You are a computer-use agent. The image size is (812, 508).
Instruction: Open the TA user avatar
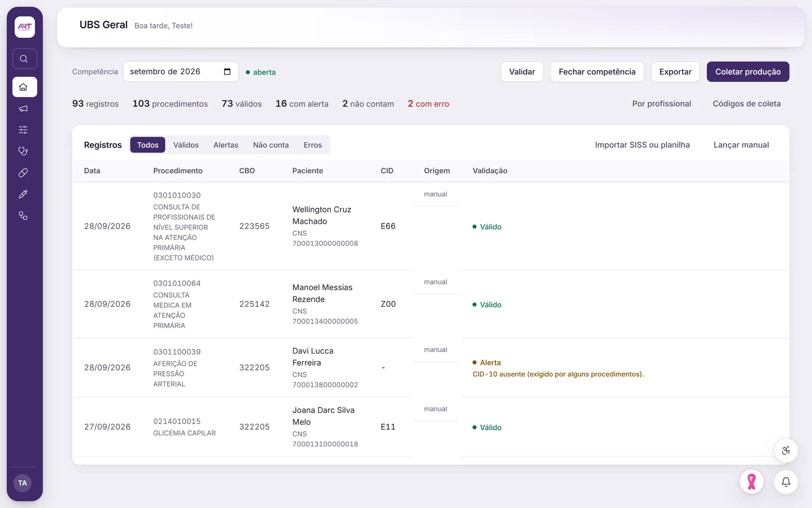click(x=23, y=483)
